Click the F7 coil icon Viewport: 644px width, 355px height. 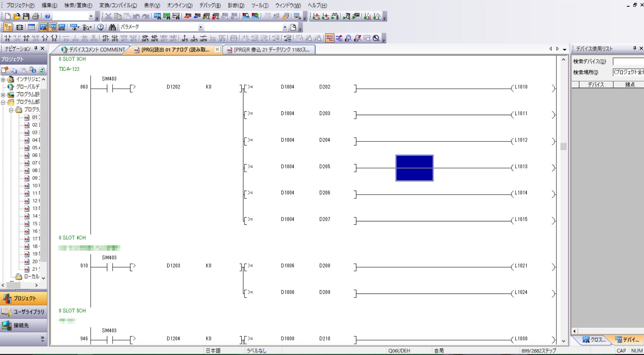tap(45, 38)
